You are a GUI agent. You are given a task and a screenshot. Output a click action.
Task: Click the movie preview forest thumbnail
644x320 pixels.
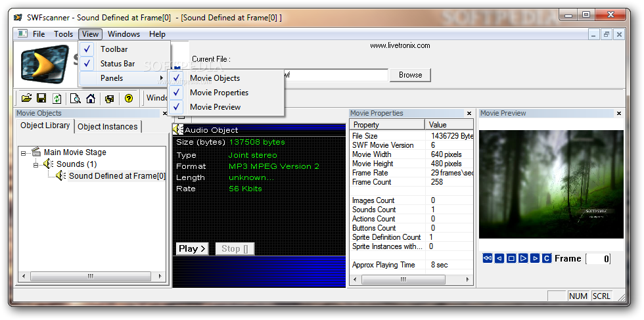[551, 184]
